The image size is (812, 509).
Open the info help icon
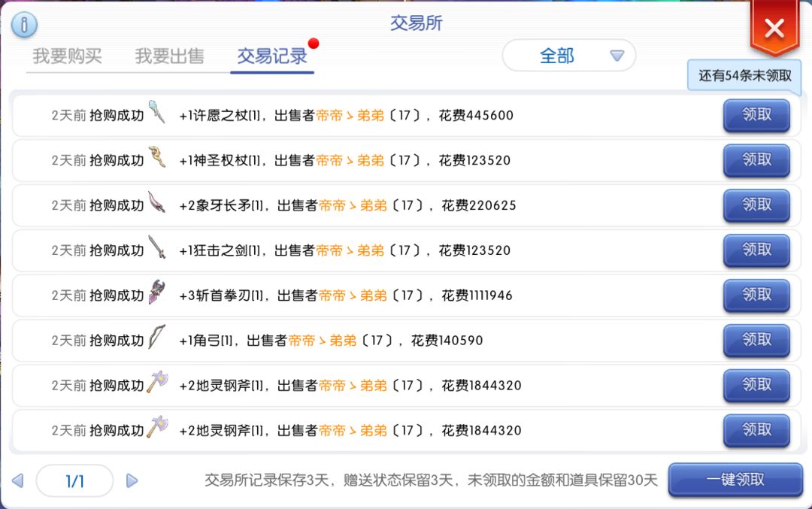coord(24,24)
